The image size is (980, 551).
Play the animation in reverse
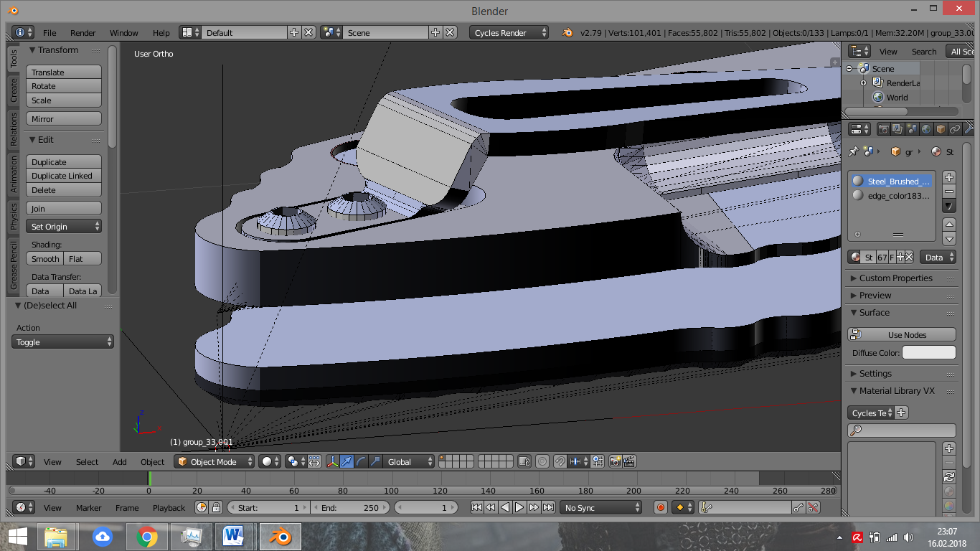click(505, 507)
